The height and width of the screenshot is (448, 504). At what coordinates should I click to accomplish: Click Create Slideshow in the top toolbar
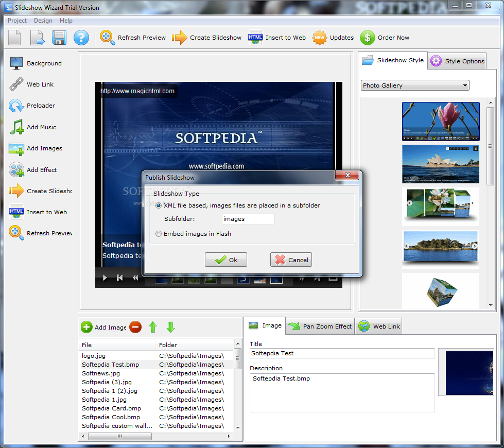pos(206,38)
